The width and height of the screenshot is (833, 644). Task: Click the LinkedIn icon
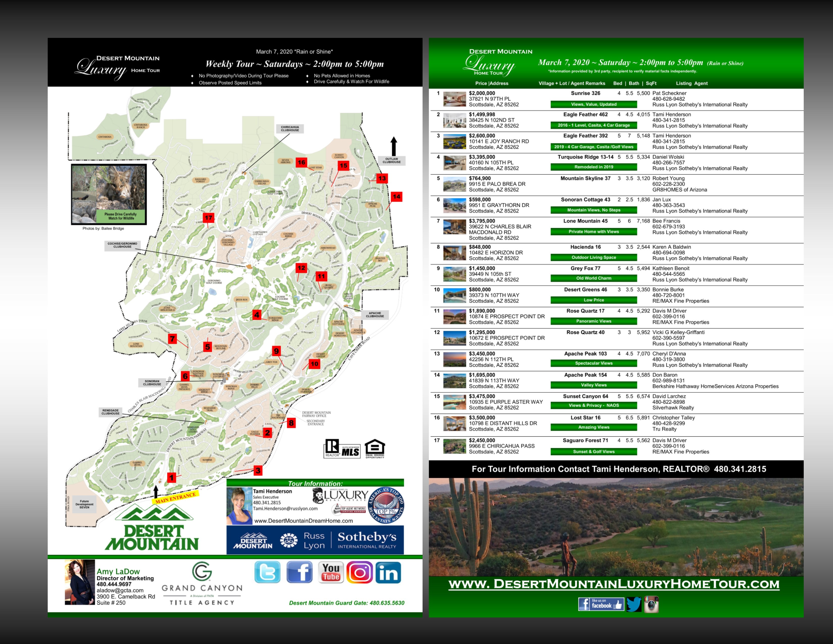pyautogui.click(x=388, y=572)
